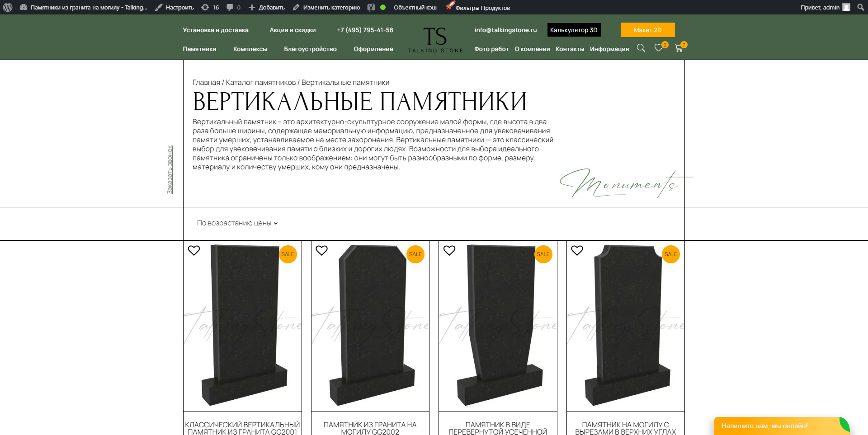This screenshot has width=868, height=435.
Task: Click the Настроить label in the admin bar
Action: [x=179, y=7]
